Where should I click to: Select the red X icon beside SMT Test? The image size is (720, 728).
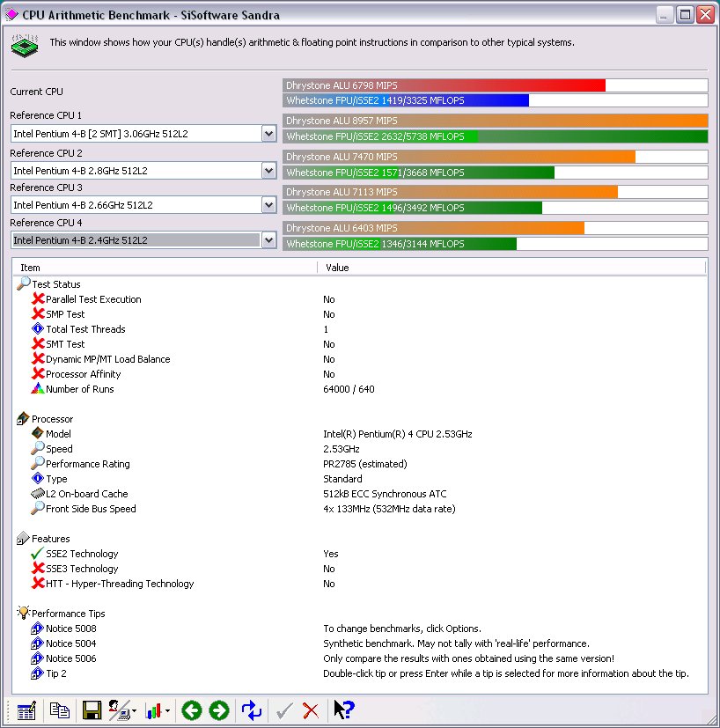[38, 344]
